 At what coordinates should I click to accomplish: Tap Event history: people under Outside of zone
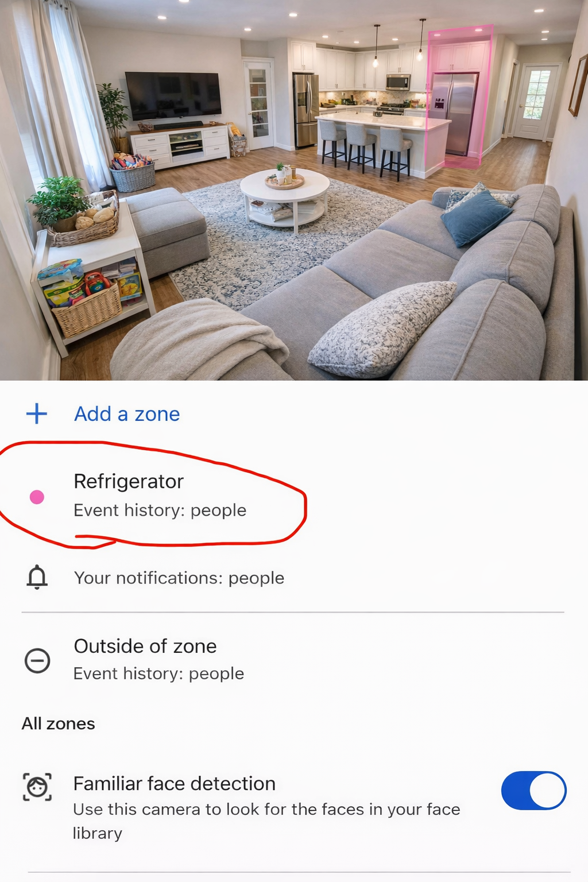coord(158,673)
